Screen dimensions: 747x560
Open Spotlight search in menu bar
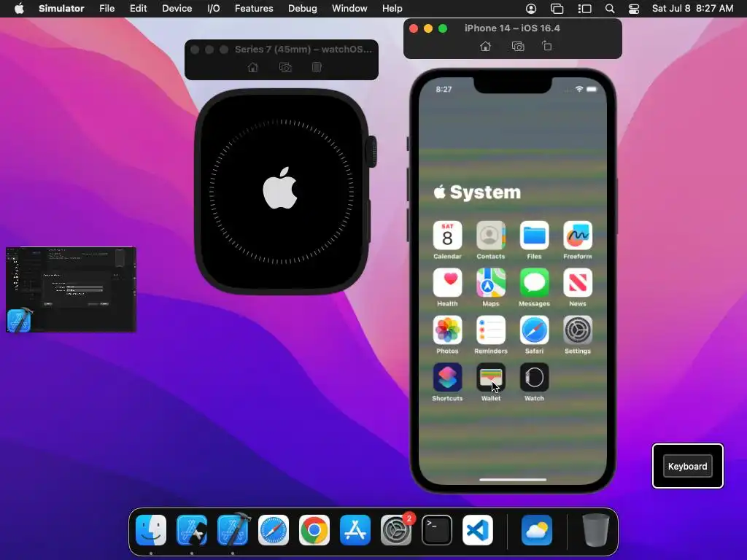pyautogui.click(x=610, y=9)
